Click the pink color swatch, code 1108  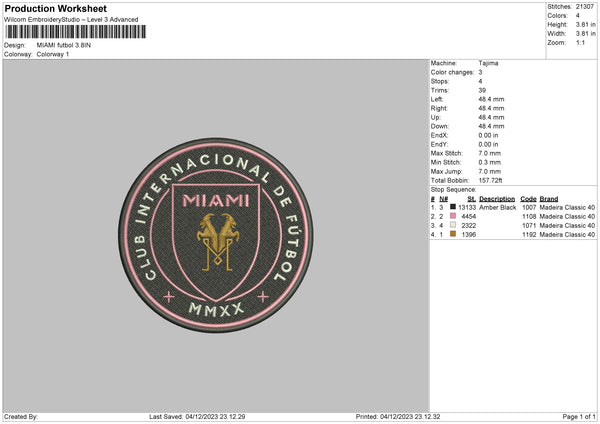tap(453, 216)
